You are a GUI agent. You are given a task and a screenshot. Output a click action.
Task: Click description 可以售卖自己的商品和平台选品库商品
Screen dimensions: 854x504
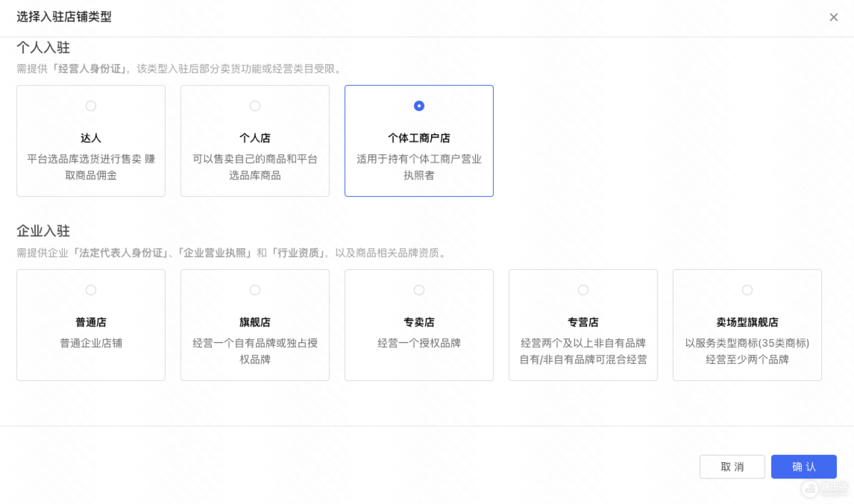point(255,167)
